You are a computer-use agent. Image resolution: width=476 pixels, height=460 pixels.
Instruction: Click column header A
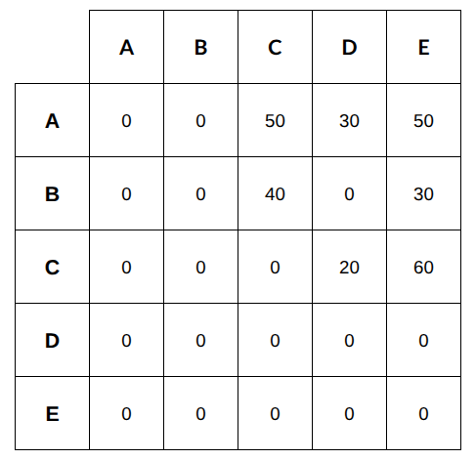pos(126,47)
